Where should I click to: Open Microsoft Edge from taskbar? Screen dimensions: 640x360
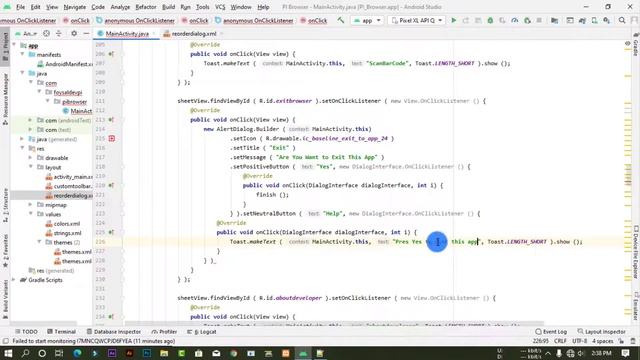click(x=77, y=353)
